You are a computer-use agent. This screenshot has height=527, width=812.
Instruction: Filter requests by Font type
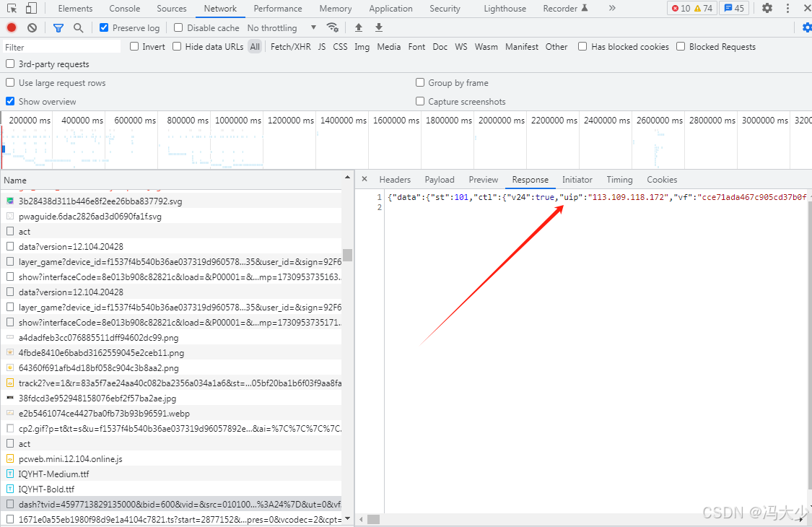416,47
